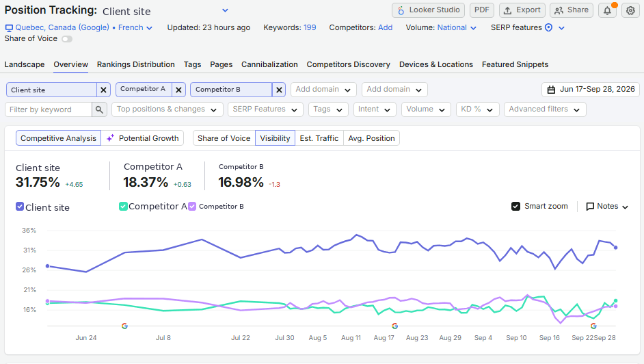Click the Google update marker near Aug 17
Screen dimensions: 644x364
(394, 326)
